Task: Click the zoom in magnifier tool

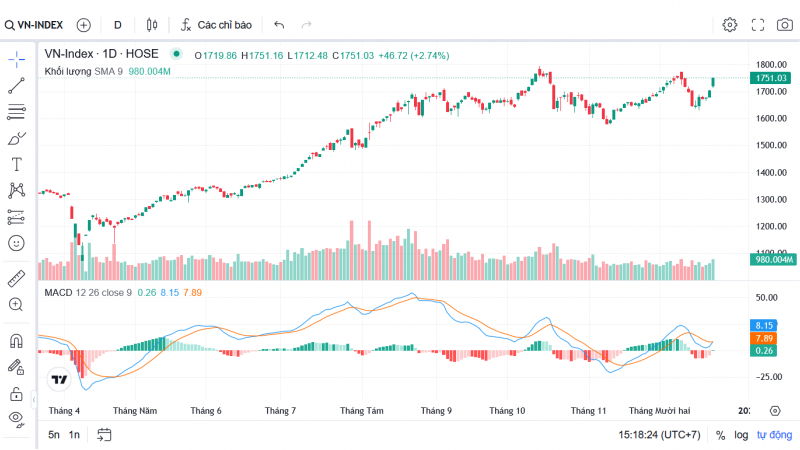Action: point(16,304)
